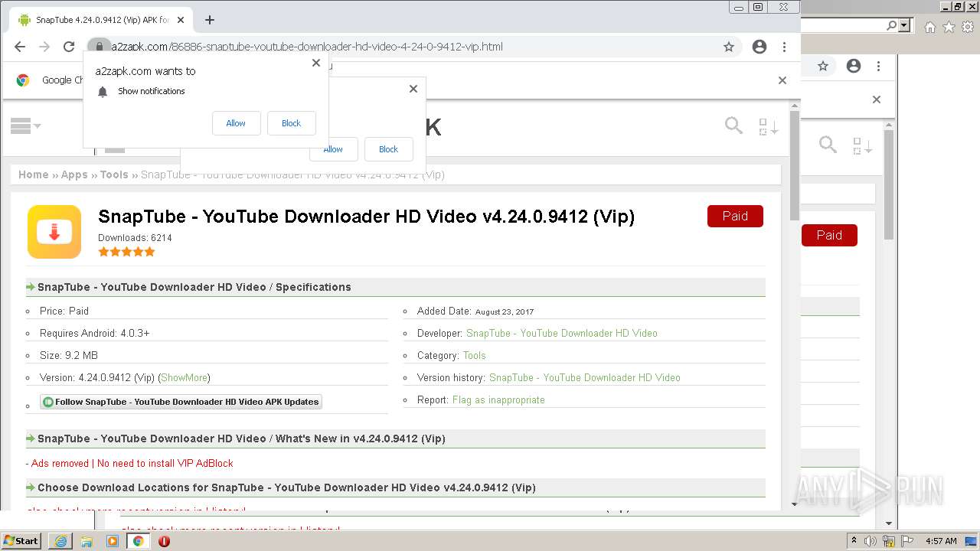Screen dimensions: 980x551
Task: Switch to Chrome from taskbar
Action: 139,541
